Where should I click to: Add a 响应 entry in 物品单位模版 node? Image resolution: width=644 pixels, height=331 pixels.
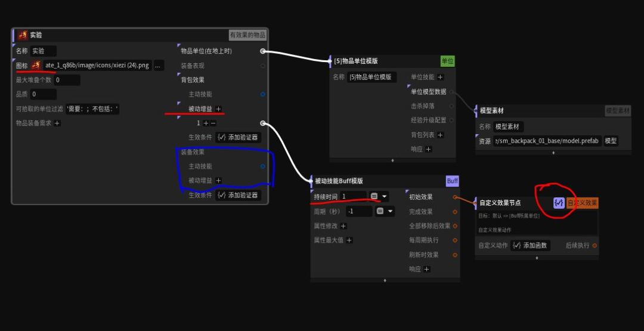(428, 149)
